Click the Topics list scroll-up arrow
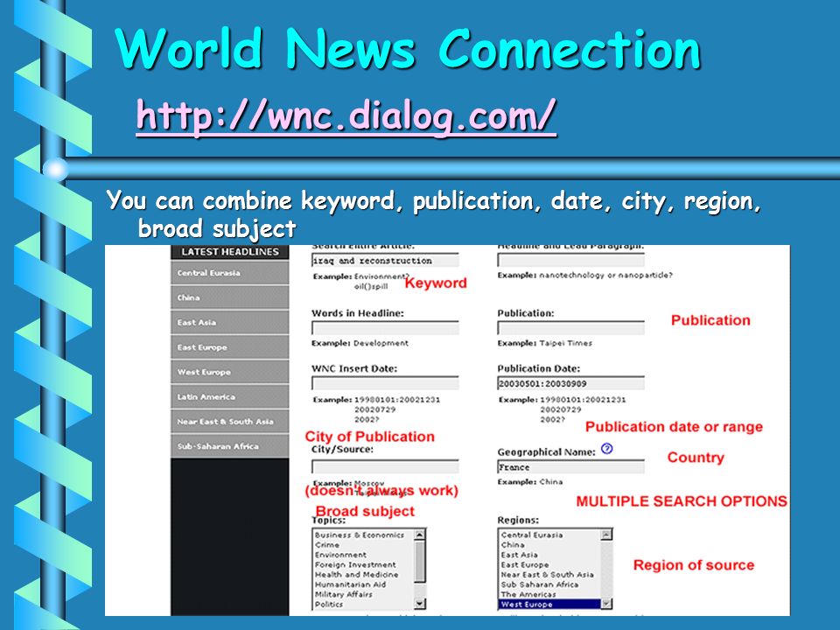 pyautogui.click(x=420, y=534)
